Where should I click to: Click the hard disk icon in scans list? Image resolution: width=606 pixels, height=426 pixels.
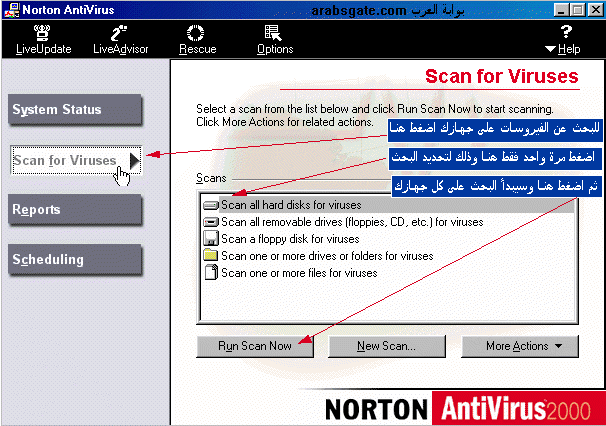[211, 205]
